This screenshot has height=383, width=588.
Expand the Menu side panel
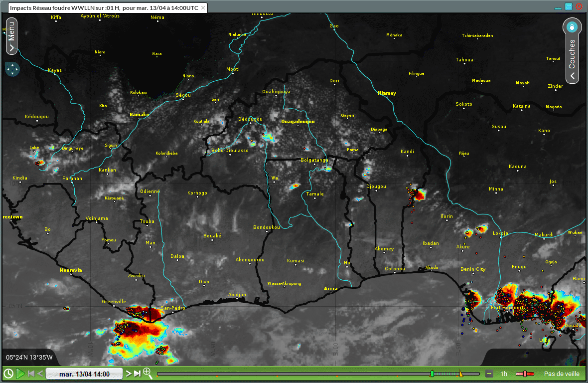(11, 36)
